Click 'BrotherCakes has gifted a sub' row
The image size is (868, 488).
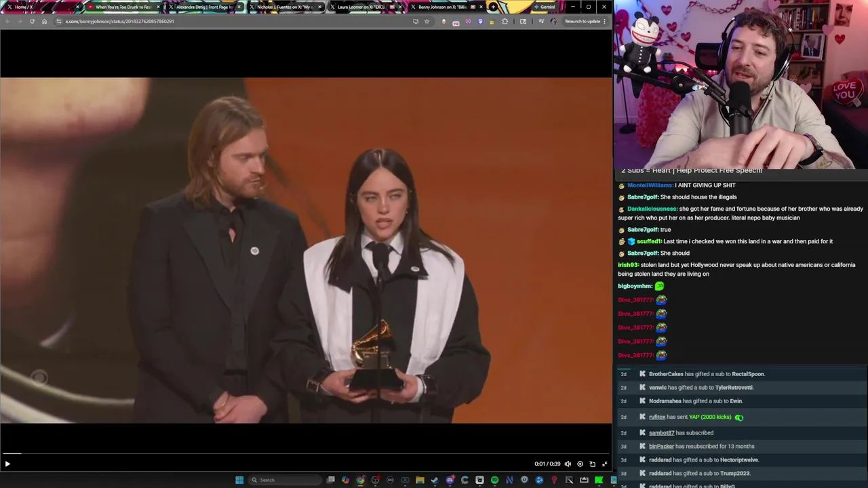[742, 373]
